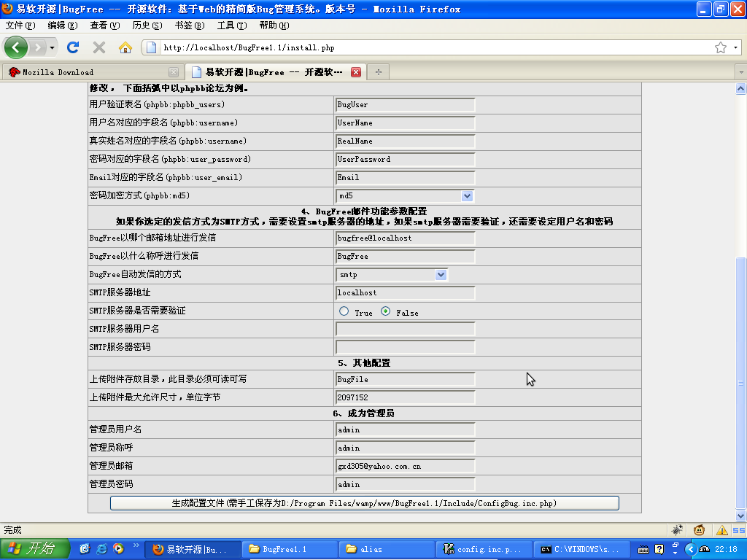Click the SMTP server address localhost field

(406, 293)
